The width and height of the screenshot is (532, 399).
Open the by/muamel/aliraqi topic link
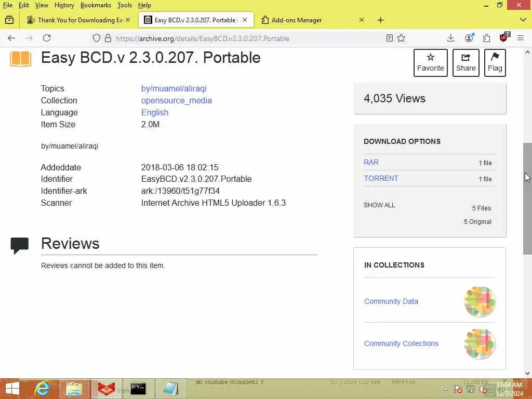pos(174,88)
